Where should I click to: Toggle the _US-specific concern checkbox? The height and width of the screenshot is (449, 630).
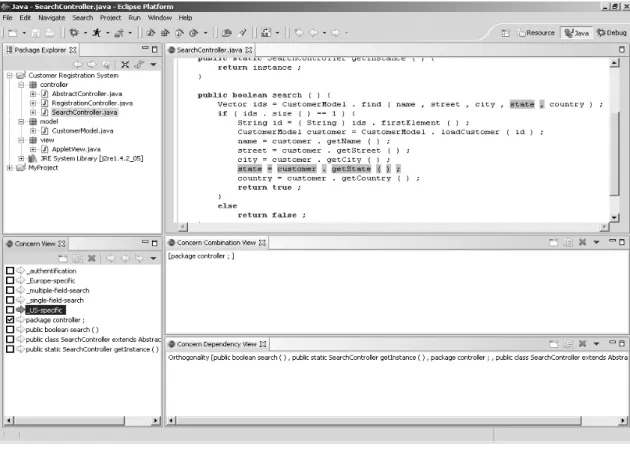(x=10, y=310)
